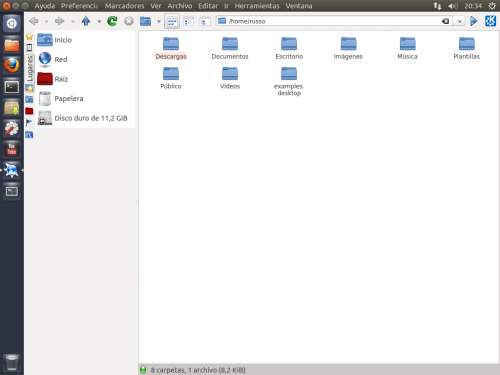
Task: Select the Plantillas folder
Action: pos(467,48)
